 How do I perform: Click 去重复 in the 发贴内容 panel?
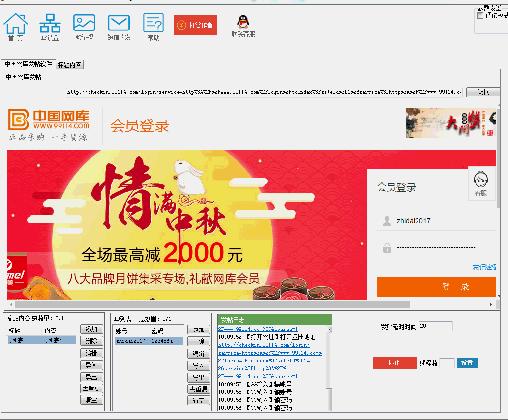(91, 389)
